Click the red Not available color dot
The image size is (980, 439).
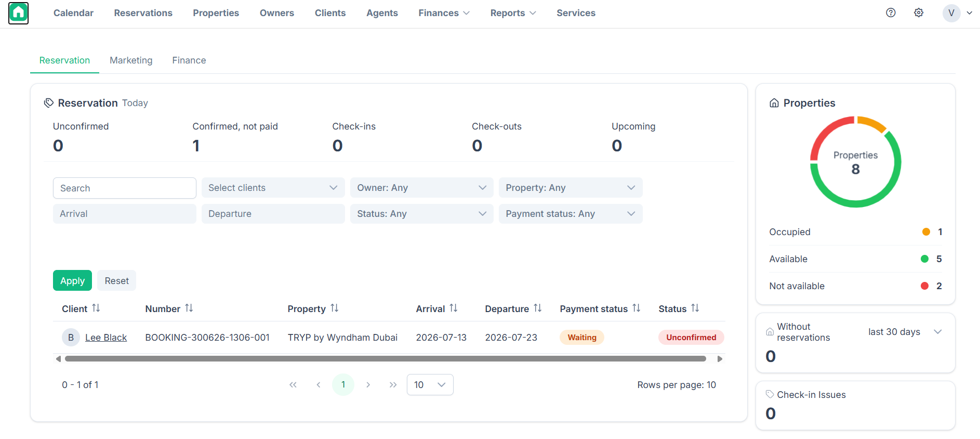click(x=925, y=286)
